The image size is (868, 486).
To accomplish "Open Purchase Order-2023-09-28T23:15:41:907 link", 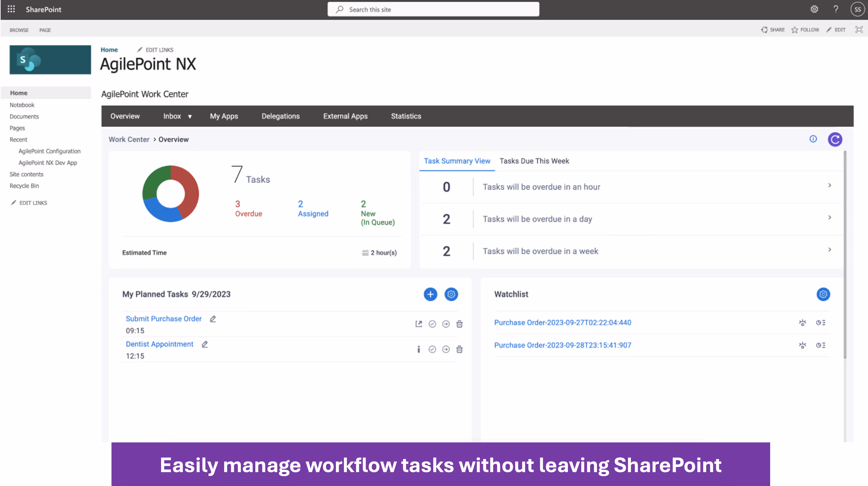I will (x=562, y=345).
